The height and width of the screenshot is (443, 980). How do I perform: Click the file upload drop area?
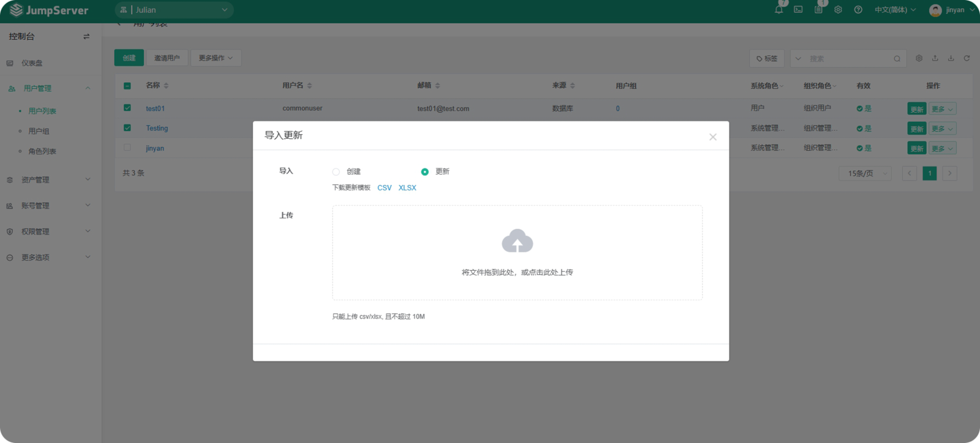tap(518, 252)
